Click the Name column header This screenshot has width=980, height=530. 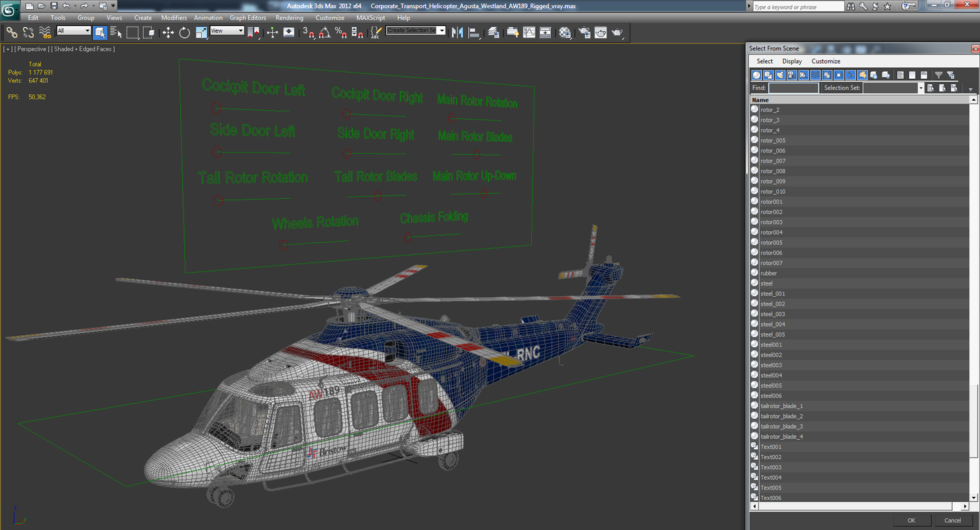tap(859, 100)
